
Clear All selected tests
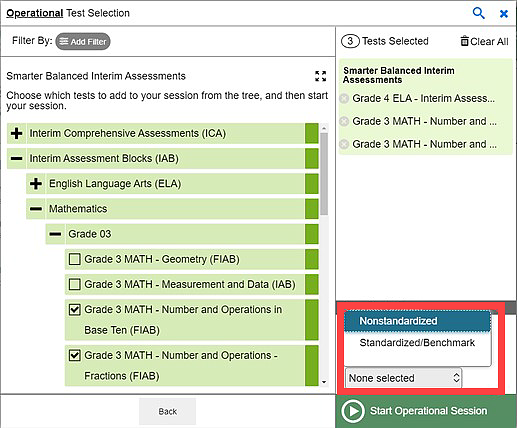[x=484, y=41]
